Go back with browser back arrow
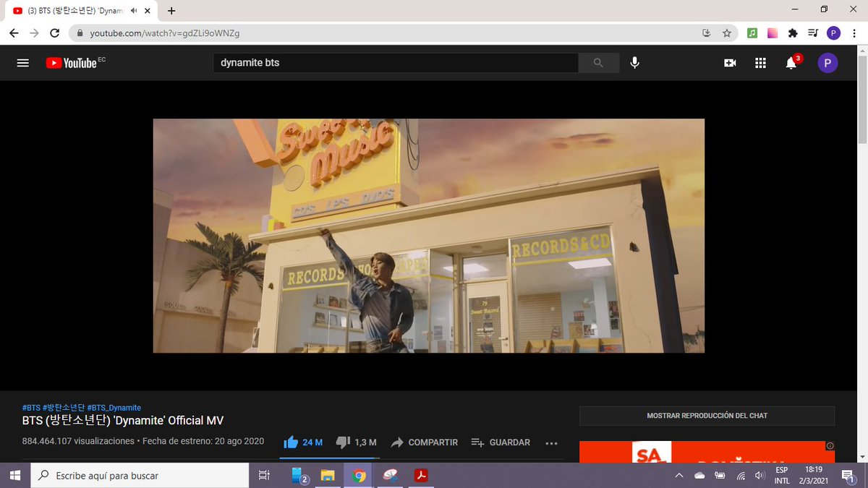The image size is (868, 488). tap(14, 33)
